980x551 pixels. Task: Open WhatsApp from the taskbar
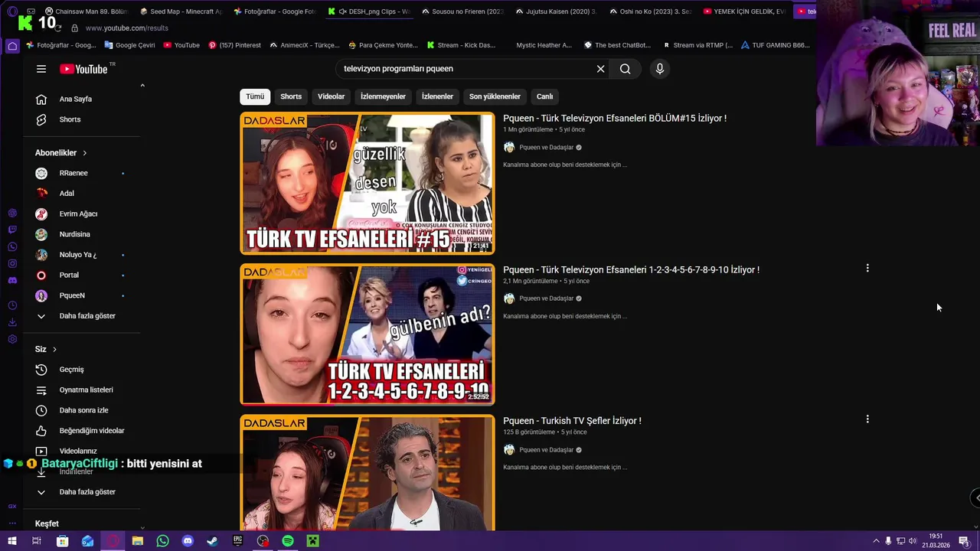162,541
